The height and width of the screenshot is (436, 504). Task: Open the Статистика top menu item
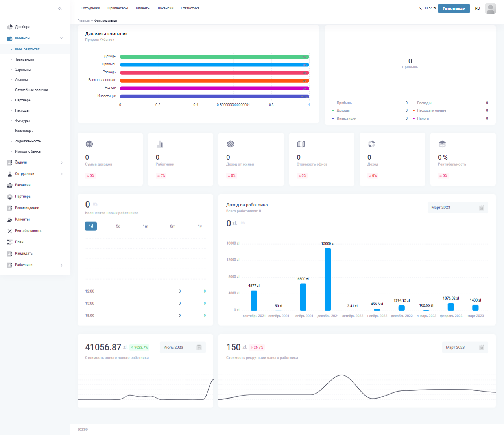(x=190, y=8)
